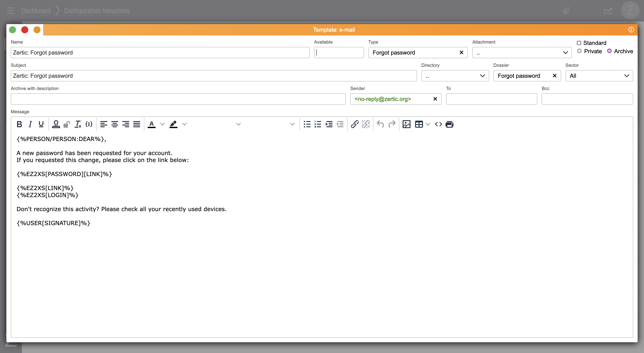Open the text color picker arrow

click(163, 124)
